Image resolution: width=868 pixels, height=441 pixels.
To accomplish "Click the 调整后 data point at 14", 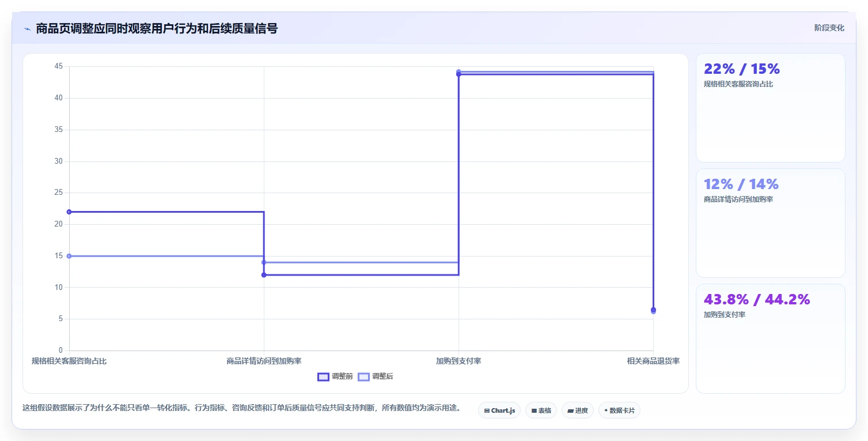I will 264,262.
